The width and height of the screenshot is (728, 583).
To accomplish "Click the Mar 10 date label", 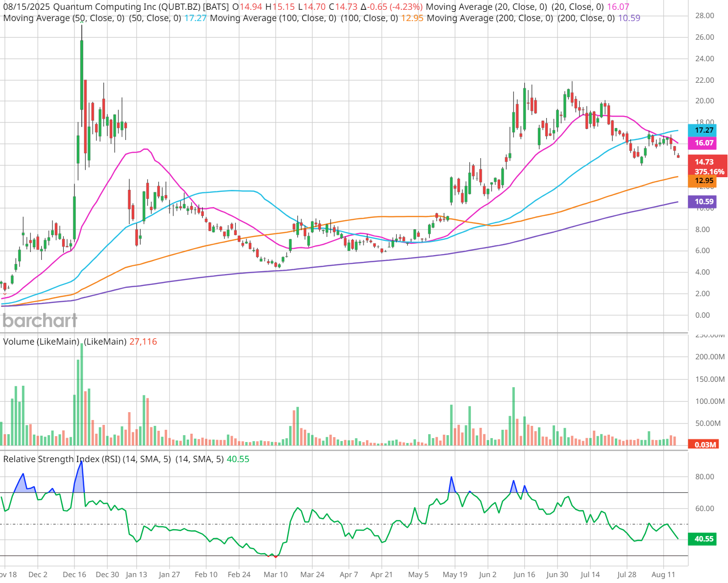I will coord(276,575).
